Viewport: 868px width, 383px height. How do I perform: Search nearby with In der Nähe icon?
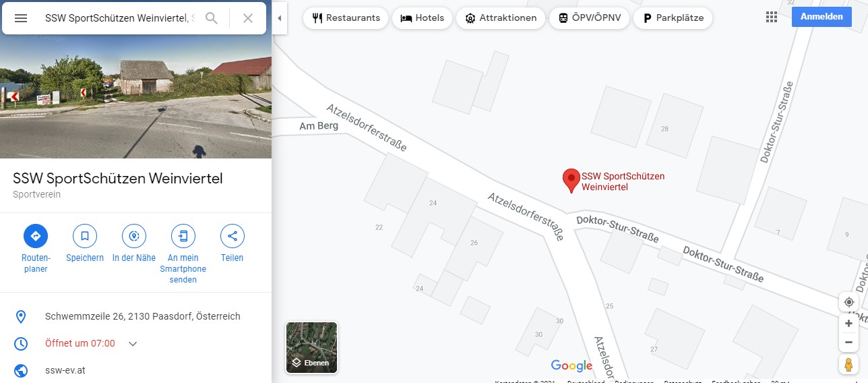point(134,236)
